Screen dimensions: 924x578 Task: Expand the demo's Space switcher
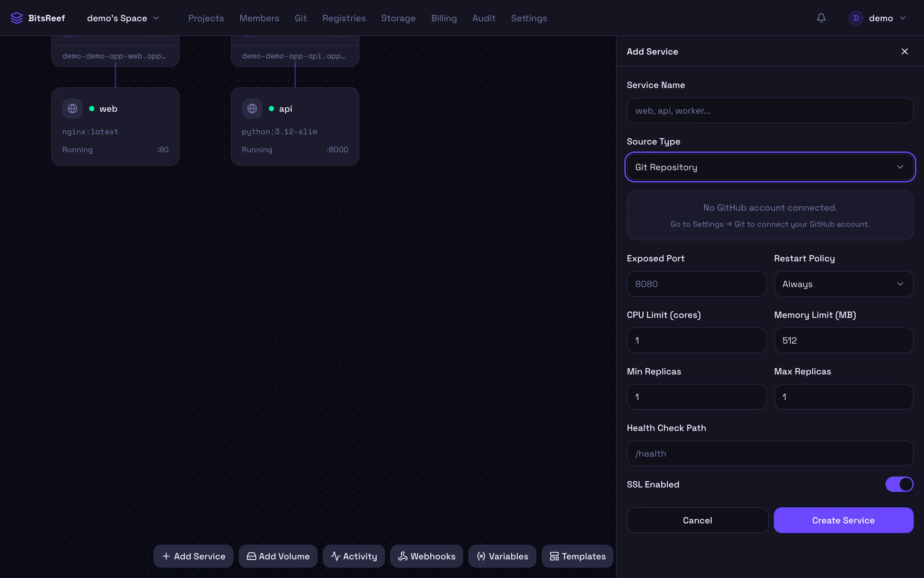click(x=123, y=18)
